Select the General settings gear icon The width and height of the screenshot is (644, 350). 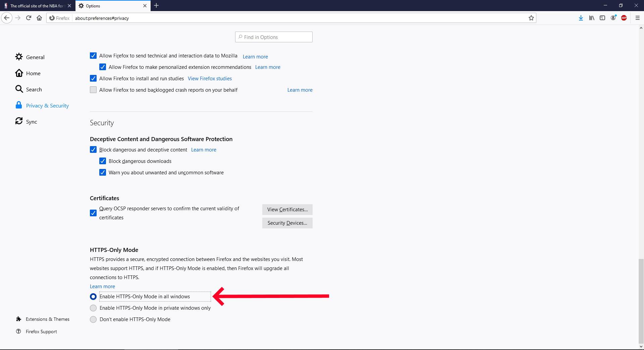point(19,57)
